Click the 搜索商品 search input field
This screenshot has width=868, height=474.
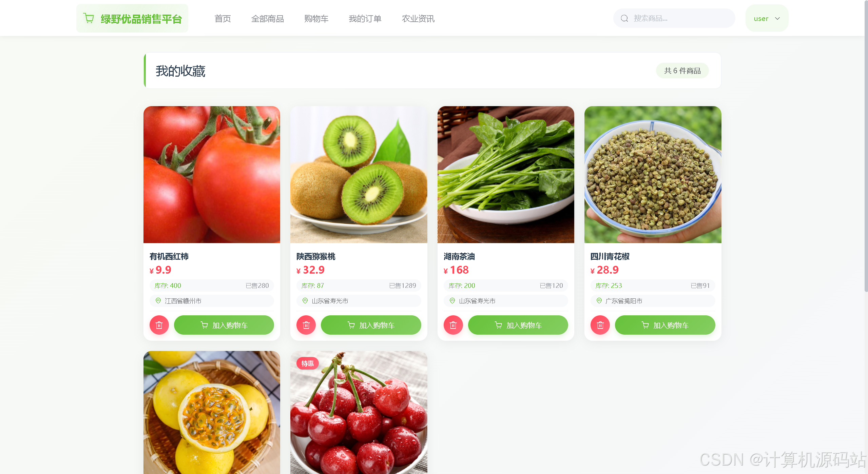[x=674, y=18]
